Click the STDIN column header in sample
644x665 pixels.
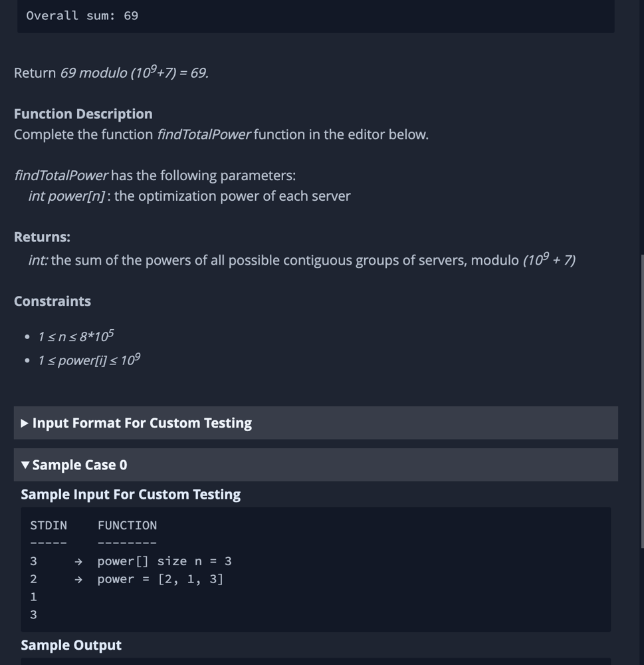(49, 525)
